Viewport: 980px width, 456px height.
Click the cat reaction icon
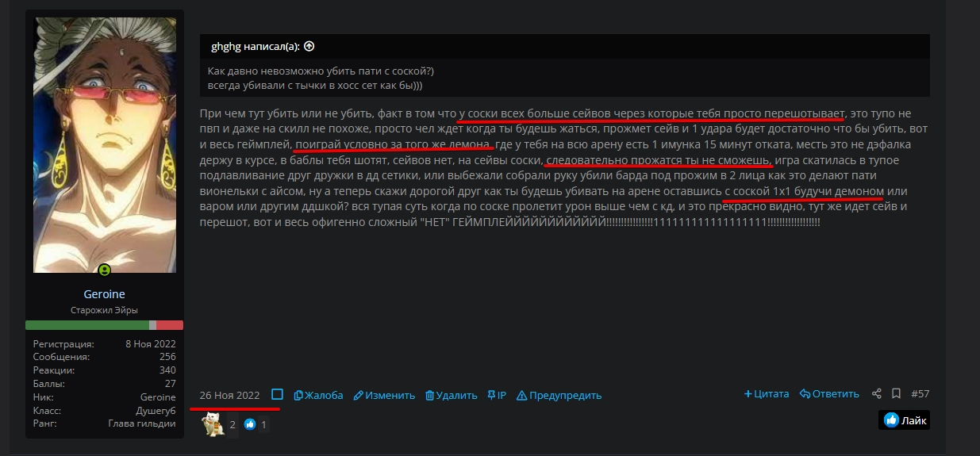point(213,424)
